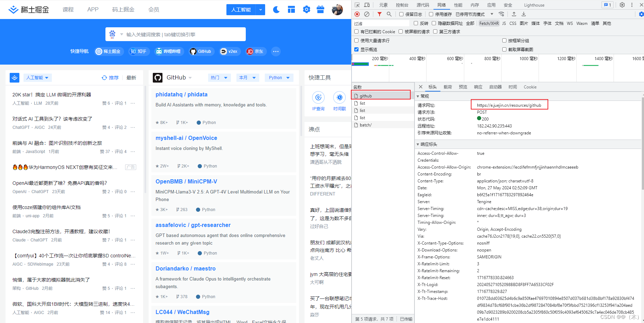The height and width of the screenshot is (323, 644).
Task: Click the export HAR download icon
Action: (524, 14)
